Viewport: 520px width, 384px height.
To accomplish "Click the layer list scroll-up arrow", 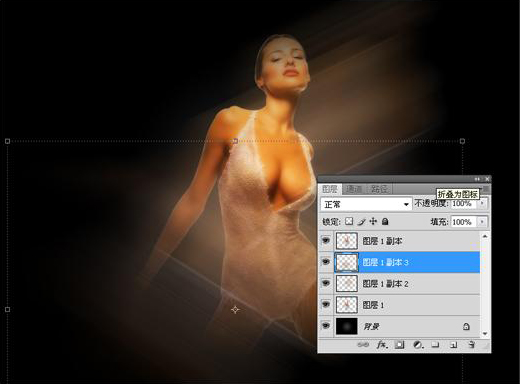I will tap(485, 236).
